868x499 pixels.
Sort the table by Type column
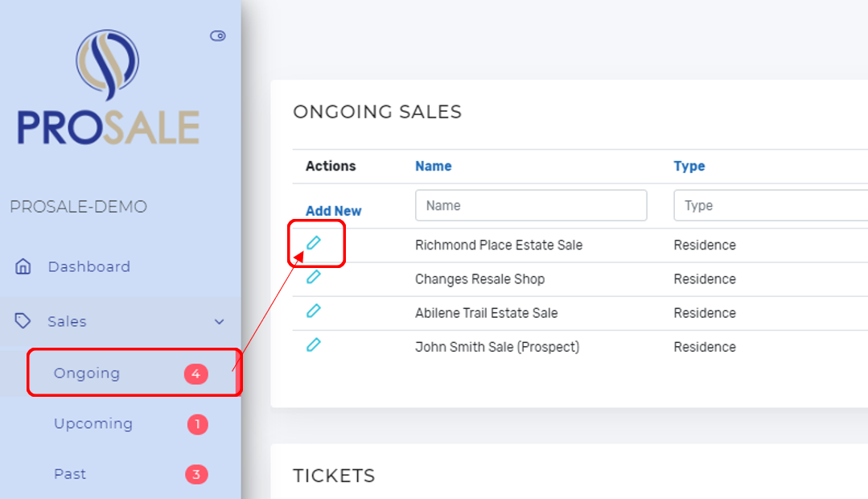point(689,166)
